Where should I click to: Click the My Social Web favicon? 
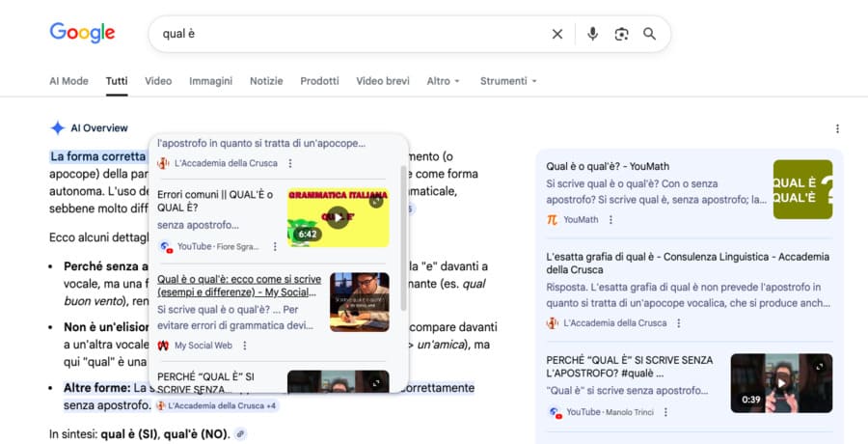163,346
